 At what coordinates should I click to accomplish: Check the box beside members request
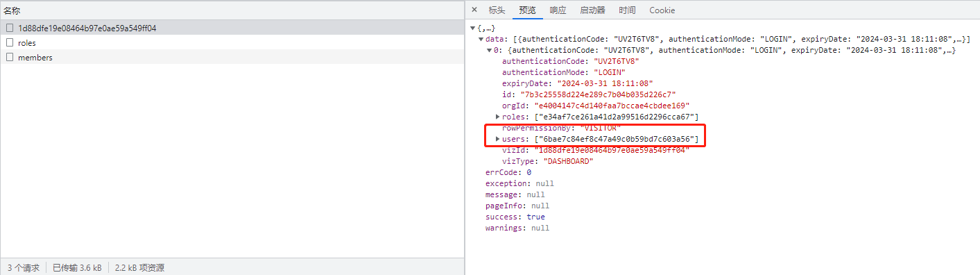[10, 57]
